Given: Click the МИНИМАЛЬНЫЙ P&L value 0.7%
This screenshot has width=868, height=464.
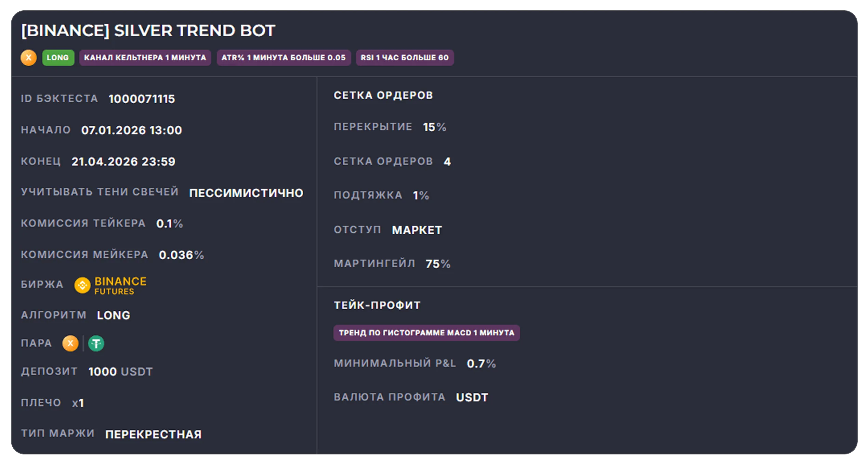Looking at the screenshot, I should coord(481,363).
